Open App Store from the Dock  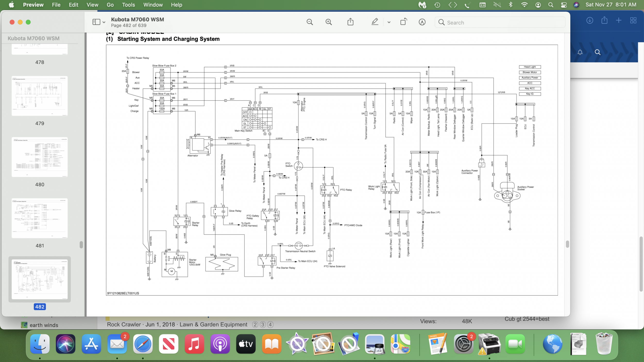click(91, 344)
